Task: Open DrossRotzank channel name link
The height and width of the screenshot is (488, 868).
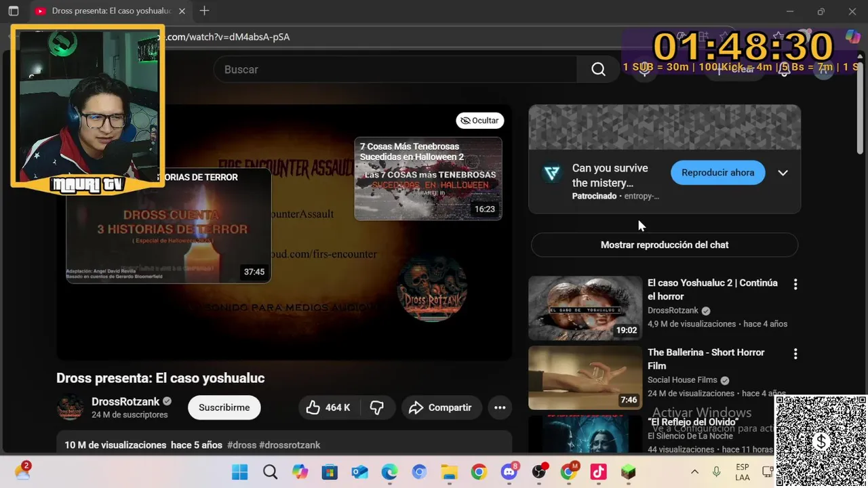Action: point(125,401)
